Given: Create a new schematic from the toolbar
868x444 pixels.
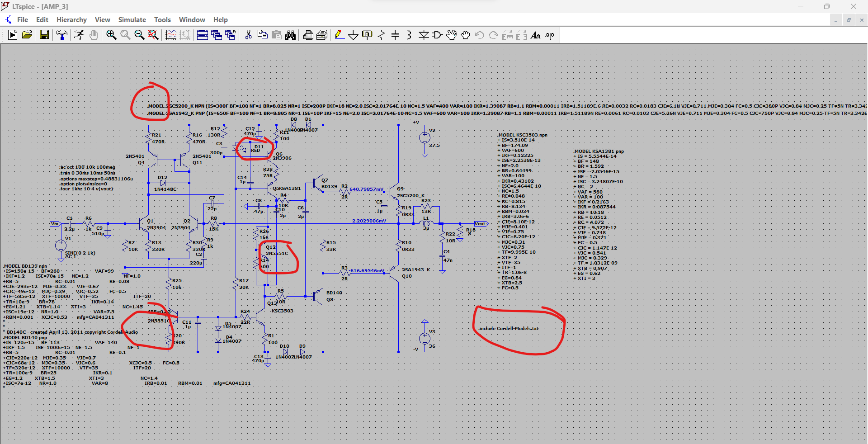Looking at the screenshot, I should tap(13, 35).
